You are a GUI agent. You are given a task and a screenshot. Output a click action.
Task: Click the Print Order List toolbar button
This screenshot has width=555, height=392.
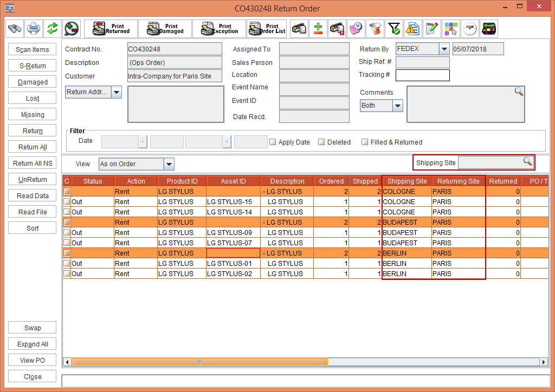coord(267,29)
